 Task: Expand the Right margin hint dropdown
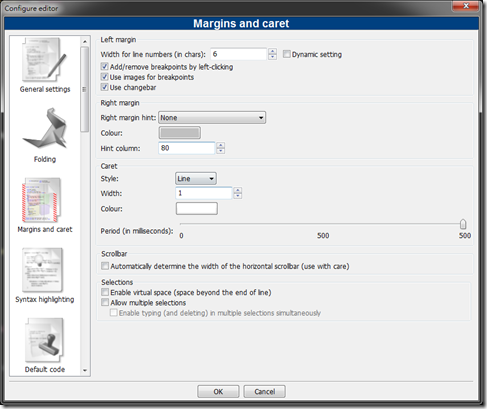pyautogui.click(x=212, y=118)
